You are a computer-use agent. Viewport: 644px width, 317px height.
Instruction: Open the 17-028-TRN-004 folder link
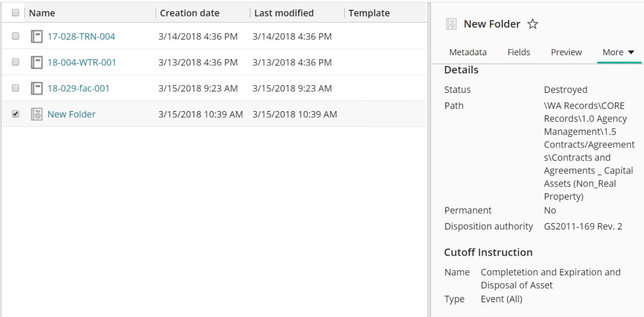tap(81, 36)
